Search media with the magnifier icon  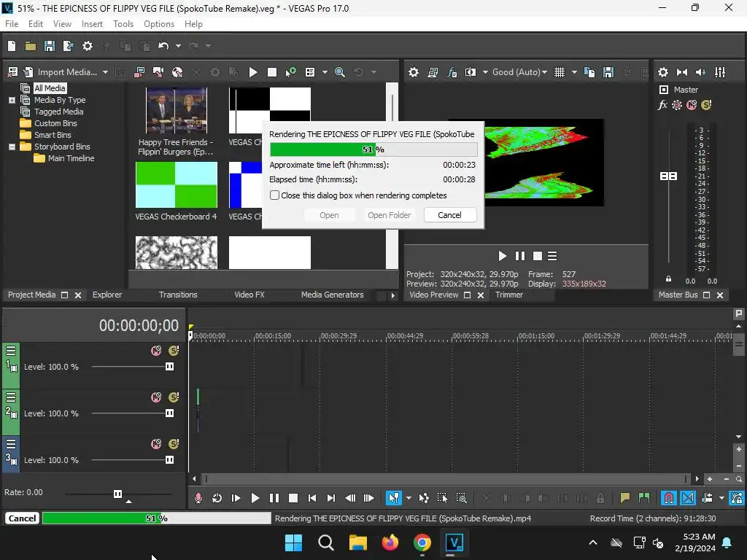click(340, 72)
